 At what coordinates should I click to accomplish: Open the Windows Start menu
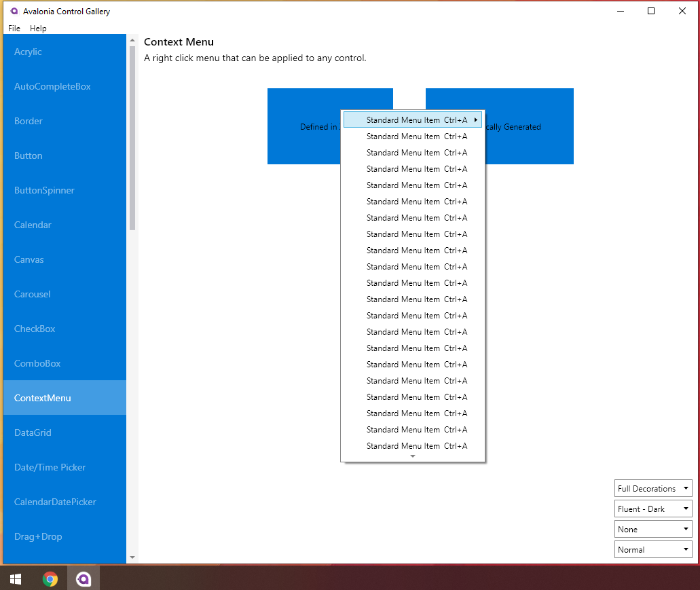pos(15,579)
